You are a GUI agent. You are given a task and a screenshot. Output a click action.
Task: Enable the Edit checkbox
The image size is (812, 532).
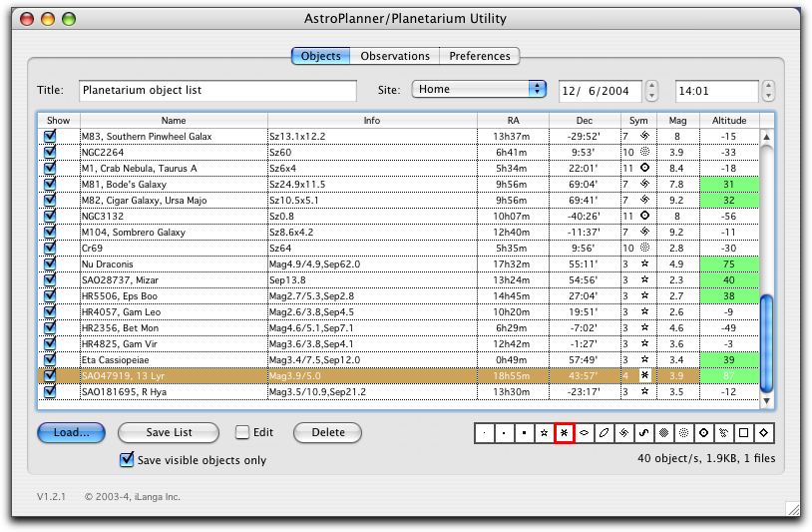click(242, 433)
